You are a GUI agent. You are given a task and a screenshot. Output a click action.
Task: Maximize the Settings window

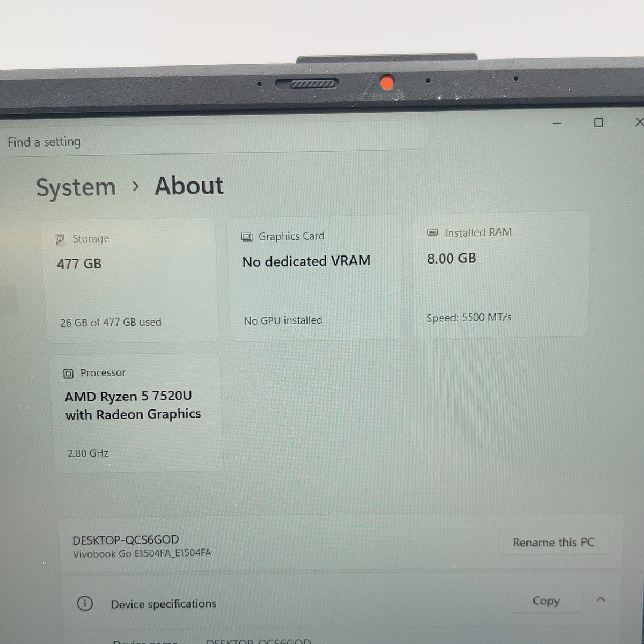click(x=598, y=123)
